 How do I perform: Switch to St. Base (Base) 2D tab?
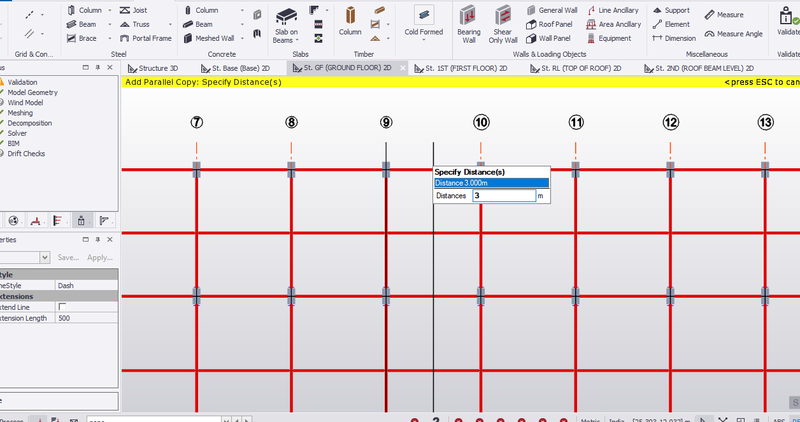click(235, 68)
